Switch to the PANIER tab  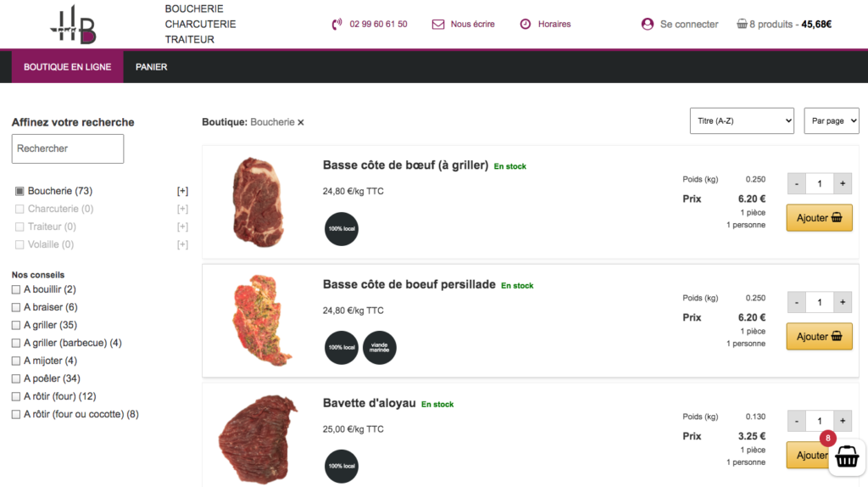[x=151, y=67]
